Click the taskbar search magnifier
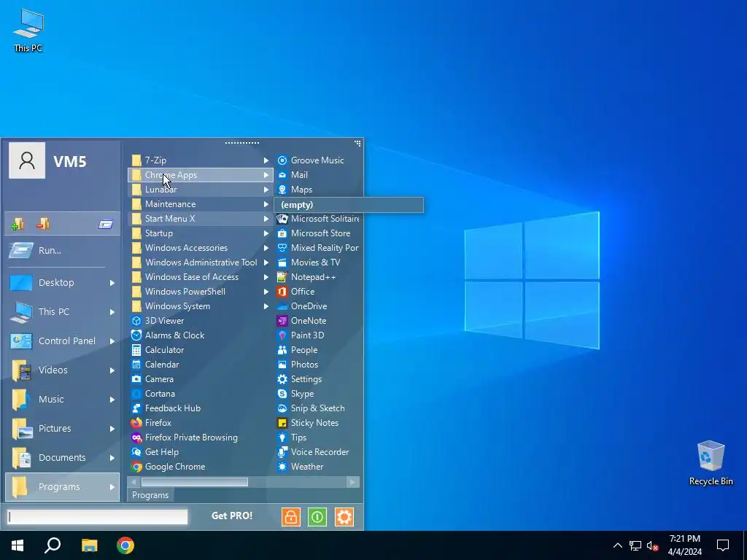The image size is (747, 560). 53,545
